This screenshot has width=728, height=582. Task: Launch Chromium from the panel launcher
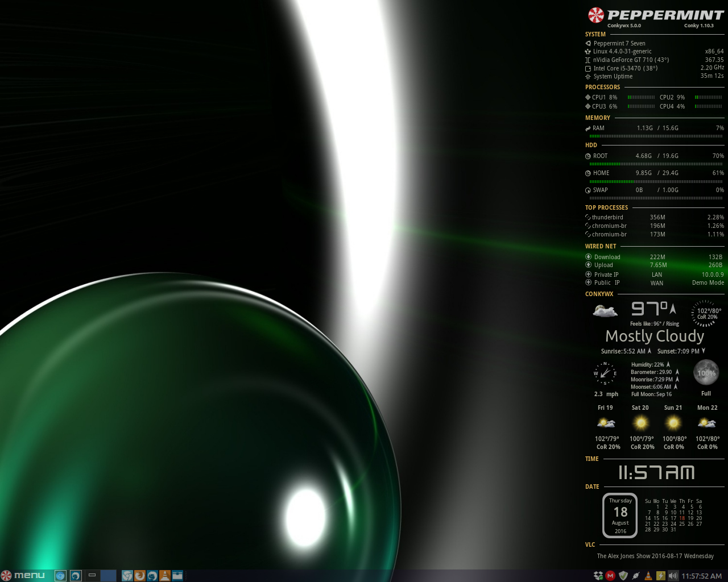pos(127,576)
